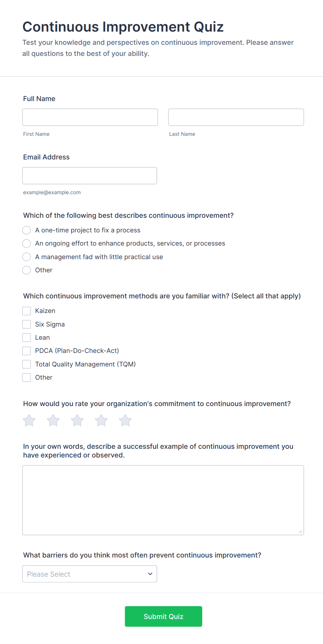Image resolution: width=323 pixels, height=644 pixels.
Task: Click the Last Name input field
Action: pyautogui.click(x=236, y=117)
